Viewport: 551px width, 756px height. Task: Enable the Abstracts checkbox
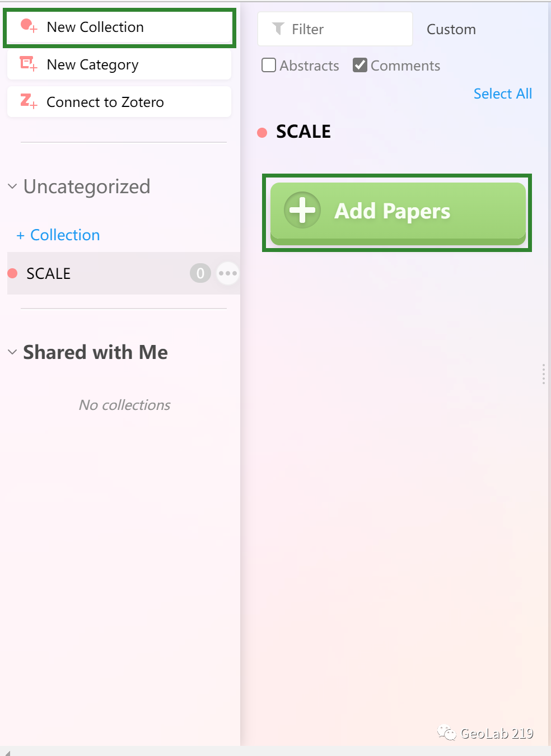[269, 65]
